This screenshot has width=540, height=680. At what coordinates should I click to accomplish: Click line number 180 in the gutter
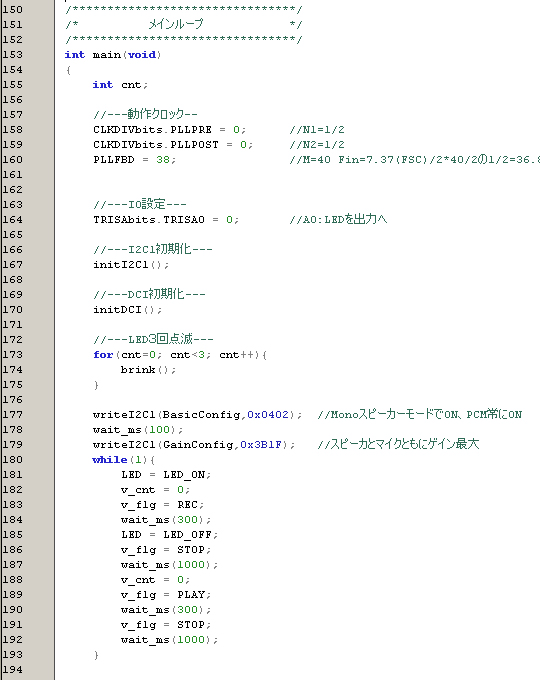(13, 460)
